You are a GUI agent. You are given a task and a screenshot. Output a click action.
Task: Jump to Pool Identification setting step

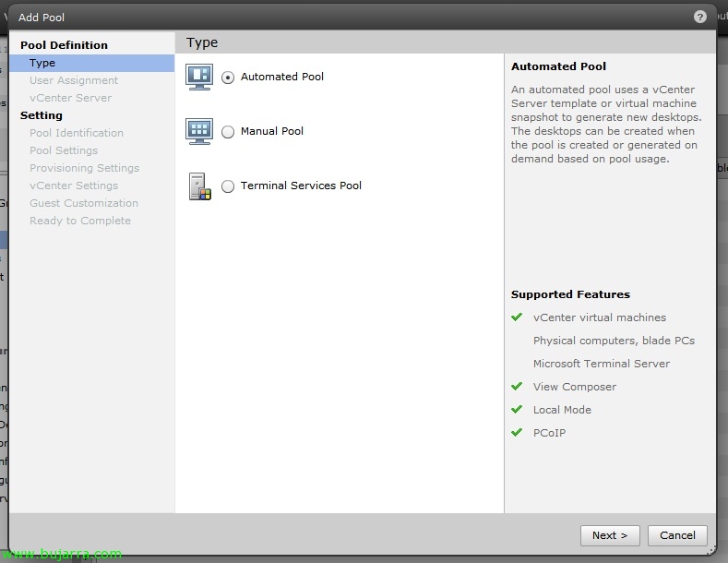[77, 133]
